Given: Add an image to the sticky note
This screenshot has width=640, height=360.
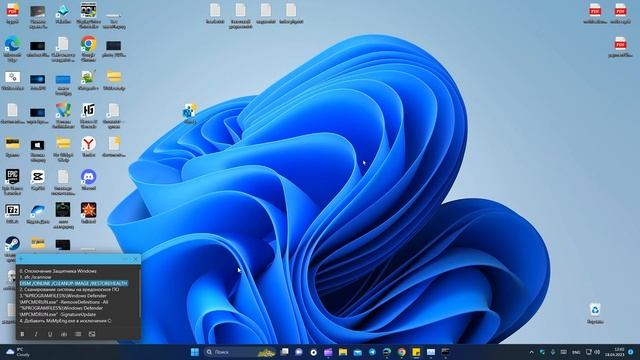Looking at the screenshot, I should tap(92, 334).
